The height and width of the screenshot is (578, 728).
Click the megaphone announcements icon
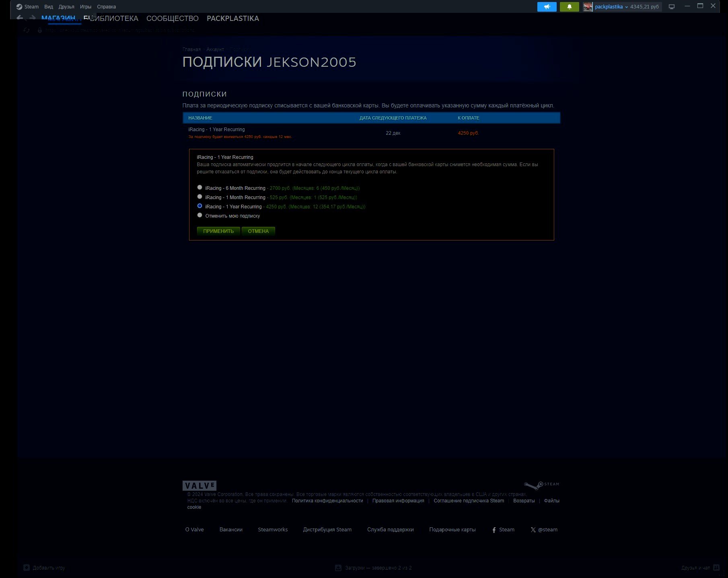click(x=547, y=7)
